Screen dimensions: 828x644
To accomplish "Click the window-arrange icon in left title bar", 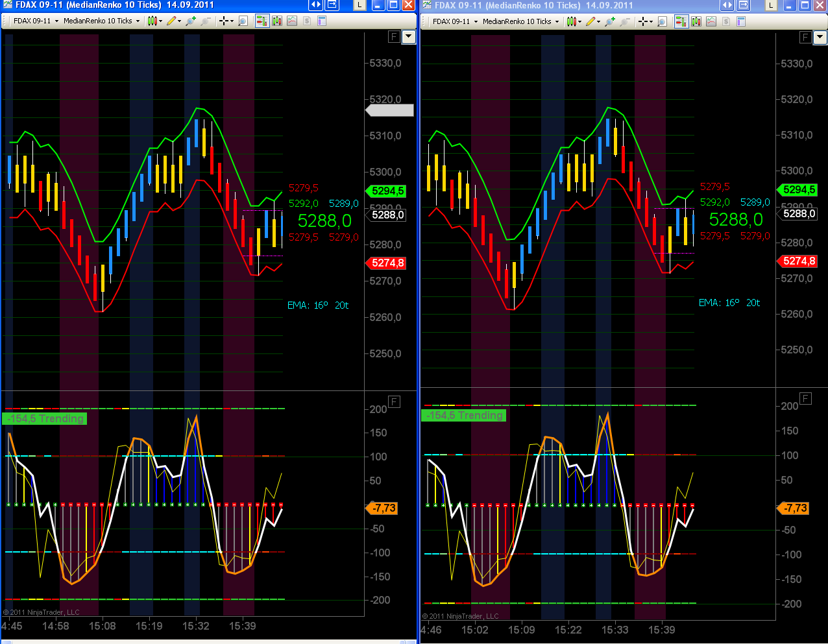I will [332, 5].
